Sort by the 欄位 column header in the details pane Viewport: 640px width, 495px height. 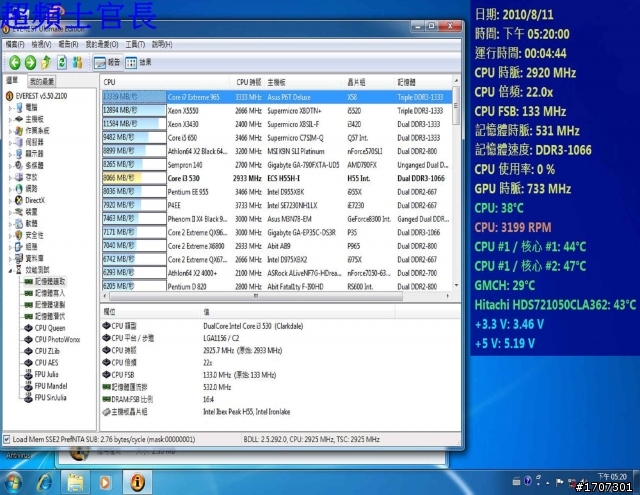pos(151,312)
